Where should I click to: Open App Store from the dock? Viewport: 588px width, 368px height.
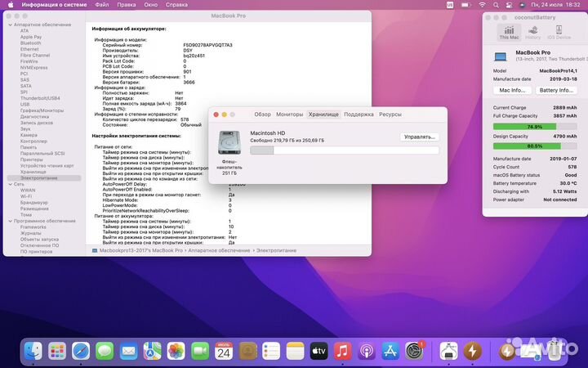[390, 351]
